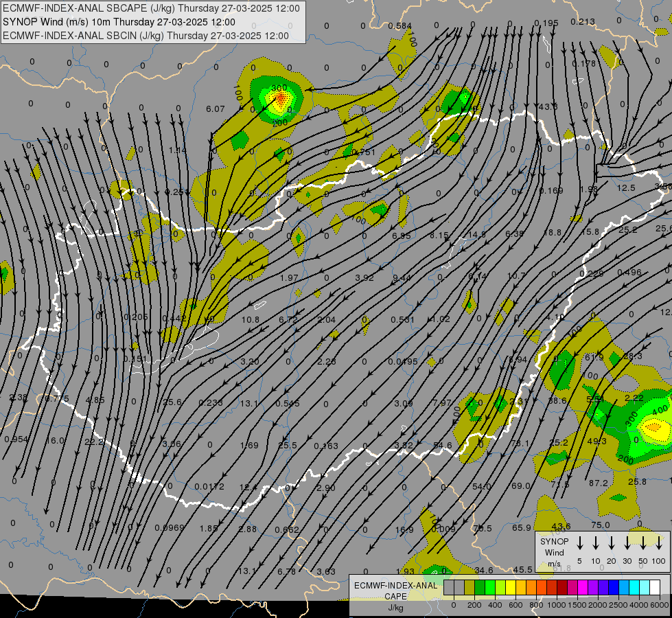
Task: Click the ECMWF-INDEX-ANAL label in the CAPE legend
Action: click(395, 586)
